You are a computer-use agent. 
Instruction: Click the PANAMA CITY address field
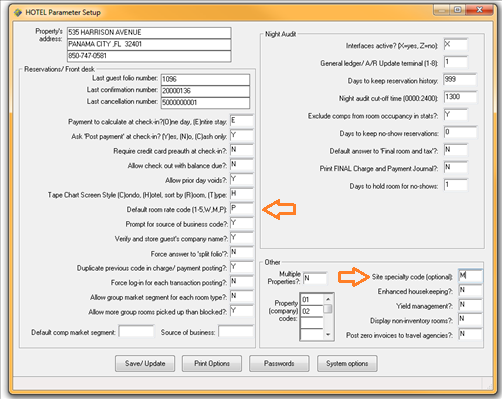(x=149, y=44)
